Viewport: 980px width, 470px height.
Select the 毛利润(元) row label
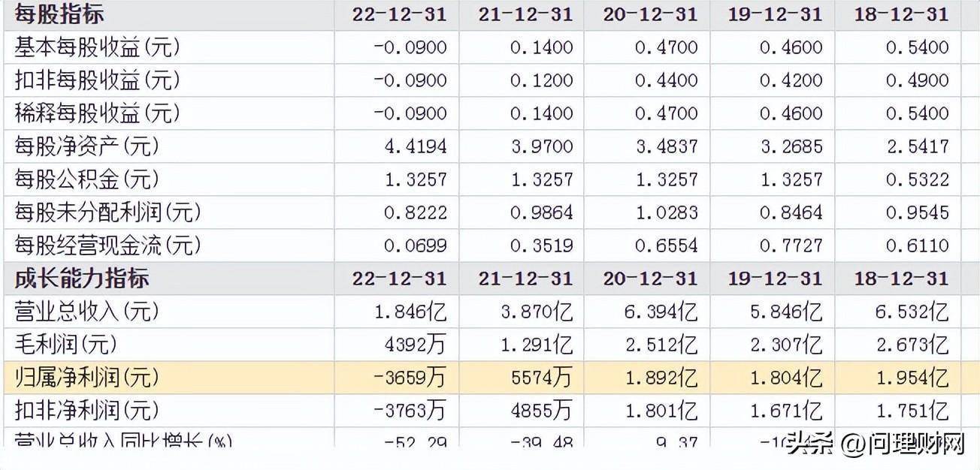(x=66, y=345)
